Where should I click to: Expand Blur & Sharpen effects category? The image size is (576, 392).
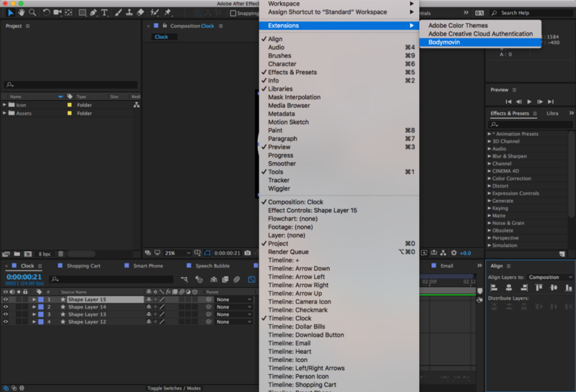[x=490, y=156]
